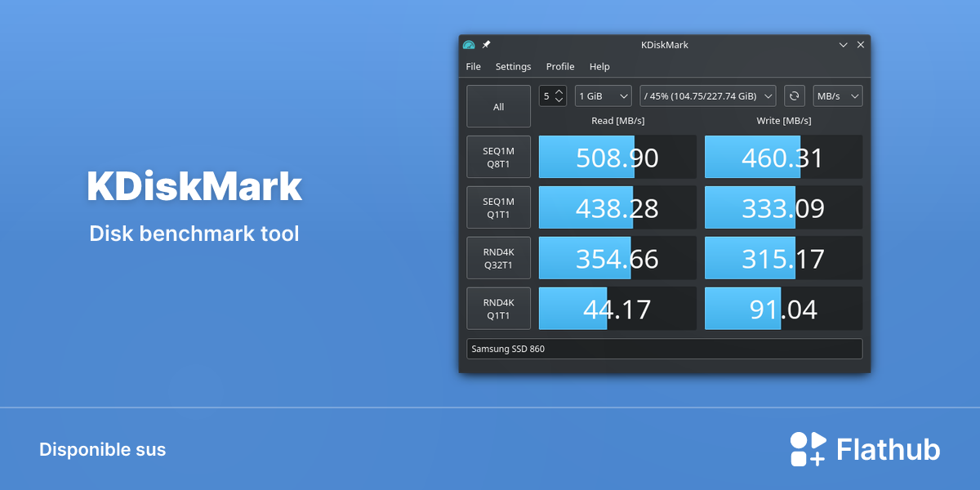Select the 460.31 write result

coord(784,157)
